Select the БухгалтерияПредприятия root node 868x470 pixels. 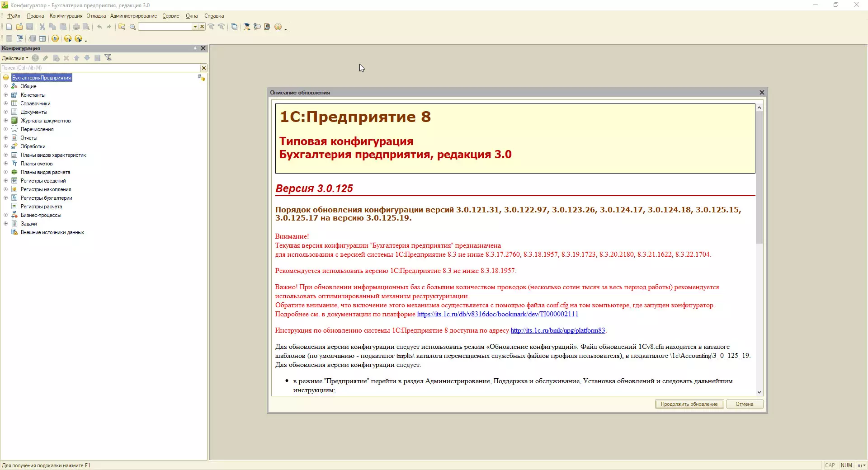[x=41, y=78]
